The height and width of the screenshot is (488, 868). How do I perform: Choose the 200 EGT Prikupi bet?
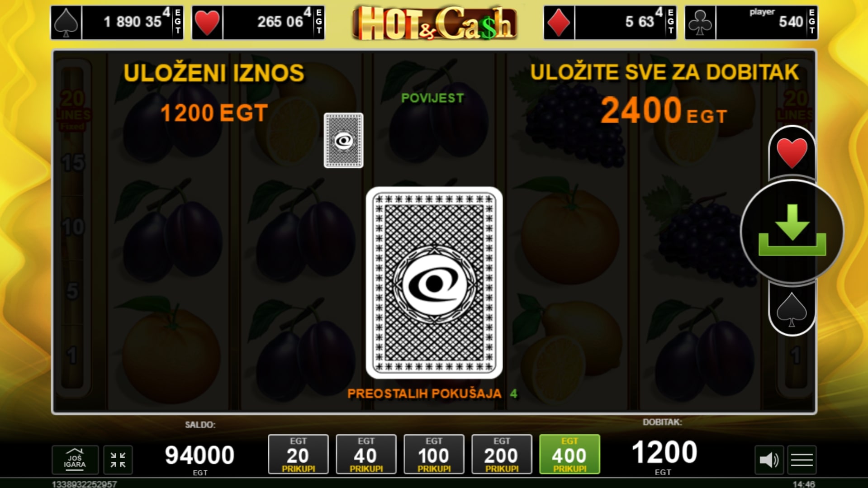(502, 454)
